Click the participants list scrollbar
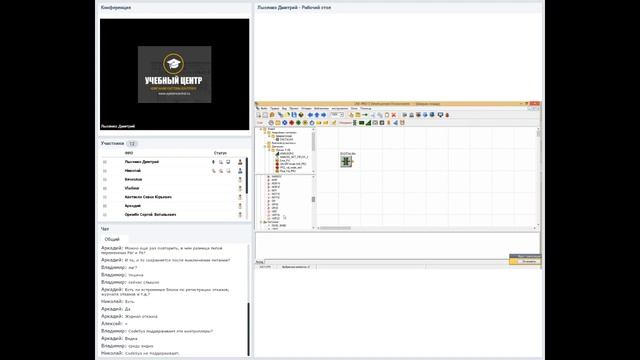 coord(247,176)
